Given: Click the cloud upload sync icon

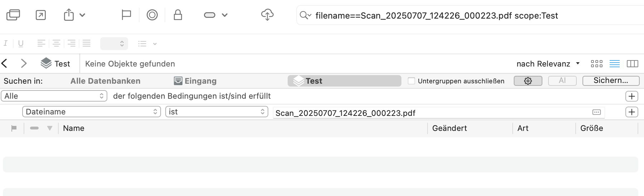Looking at the screenshot, I should coord(267,15).
